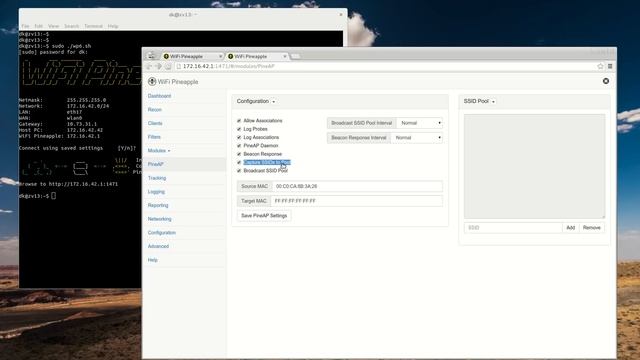Bookmark page with star icon

tap(600, 66)
